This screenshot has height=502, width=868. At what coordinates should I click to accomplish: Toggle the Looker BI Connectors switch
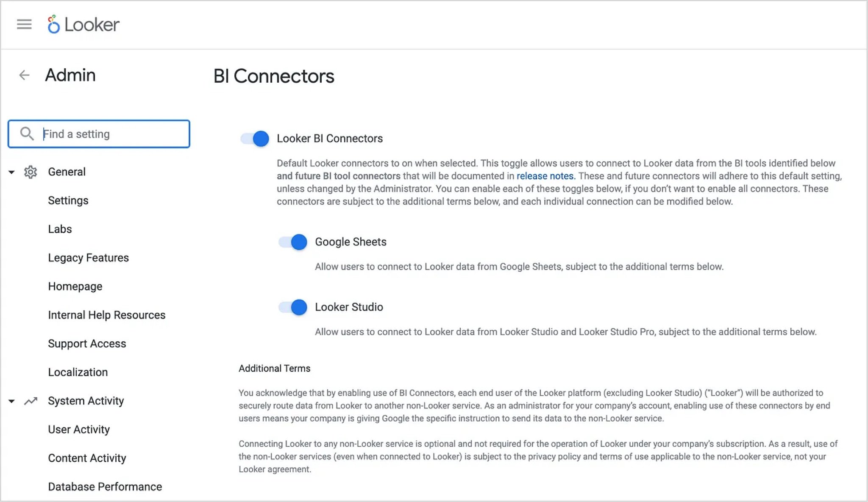pyautogui.click(x=255, y=139)
